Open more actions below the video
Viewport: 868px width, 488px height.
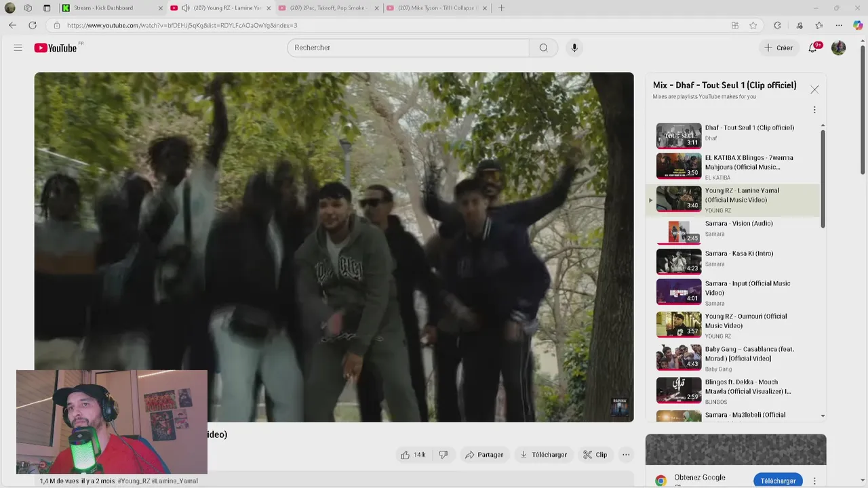pyautogui.click(x=626, y=455)
